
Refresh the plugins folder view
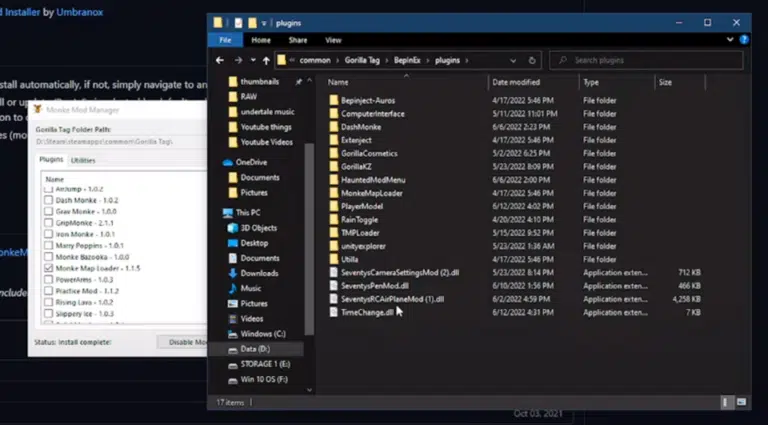click(532, 61)
